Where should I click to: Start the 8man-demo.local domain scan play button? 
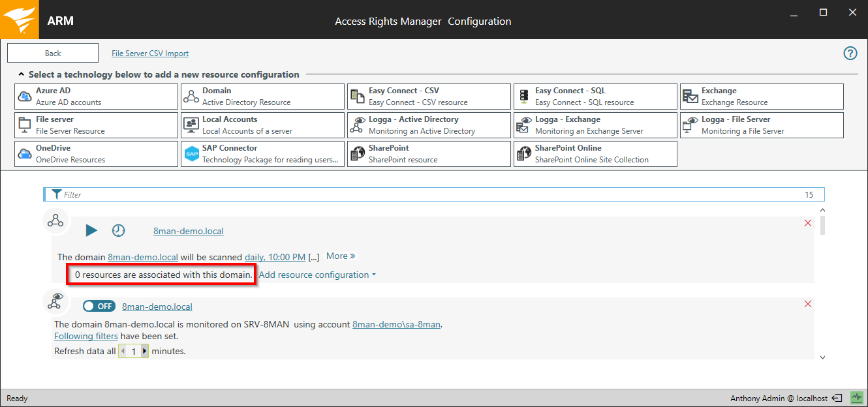(91, 230)
